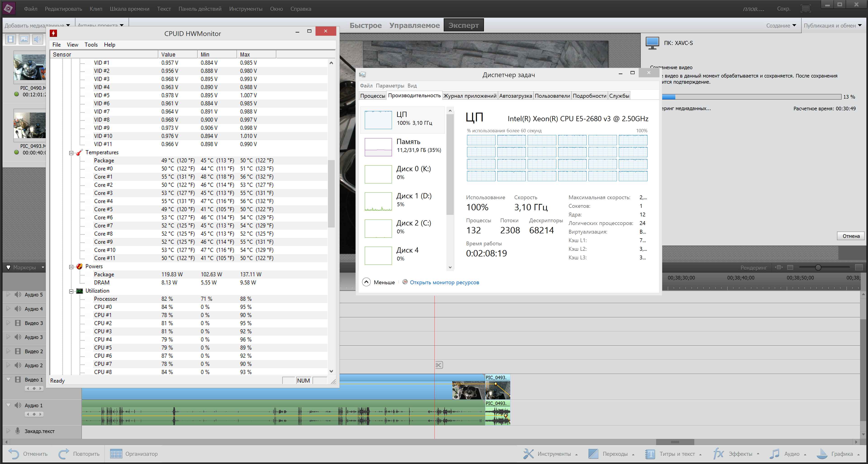Click the Отменить undo arrow

(14, 454)
